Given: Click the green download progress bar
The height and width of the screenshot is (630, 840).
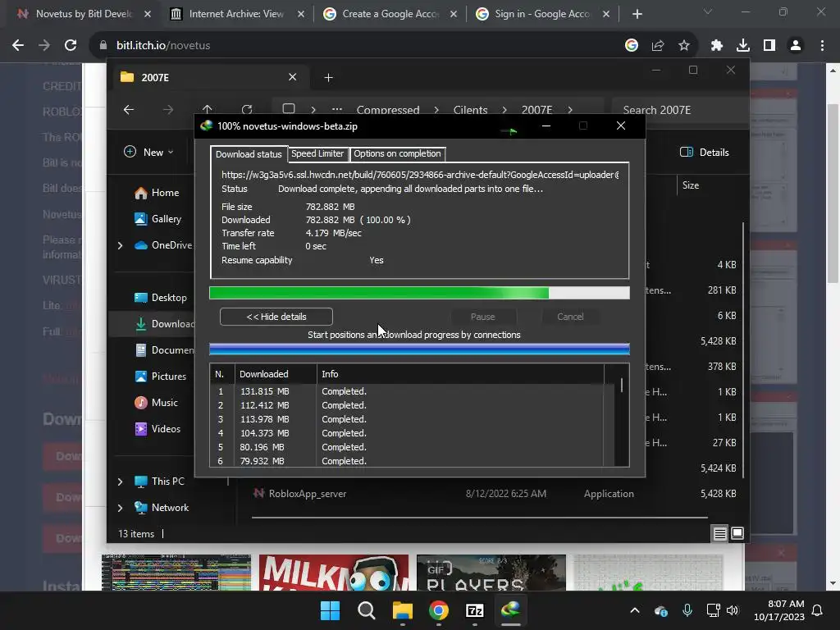Looking at the screenshot, I should [x=419, y=293].
